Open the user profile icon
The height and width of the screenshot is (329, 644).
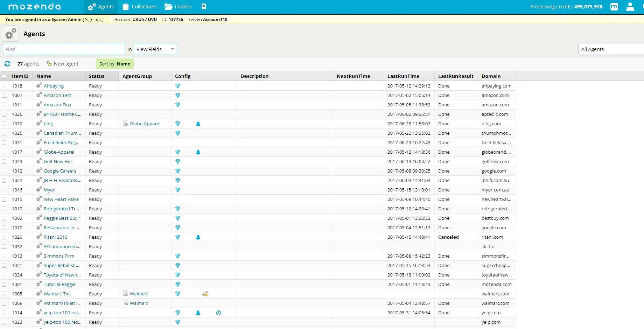tap(630, 7)
